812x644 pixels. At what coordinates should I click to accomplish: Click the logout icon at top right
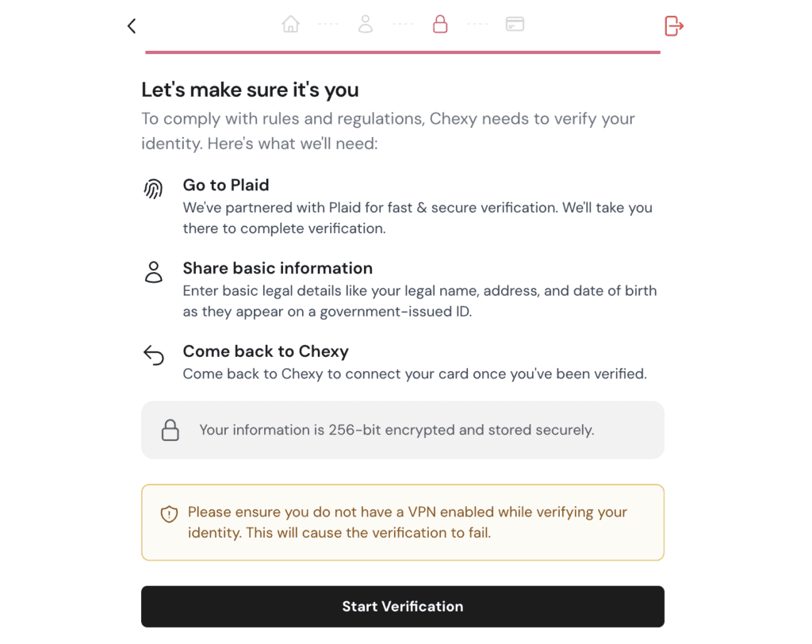tap(673, 25)
